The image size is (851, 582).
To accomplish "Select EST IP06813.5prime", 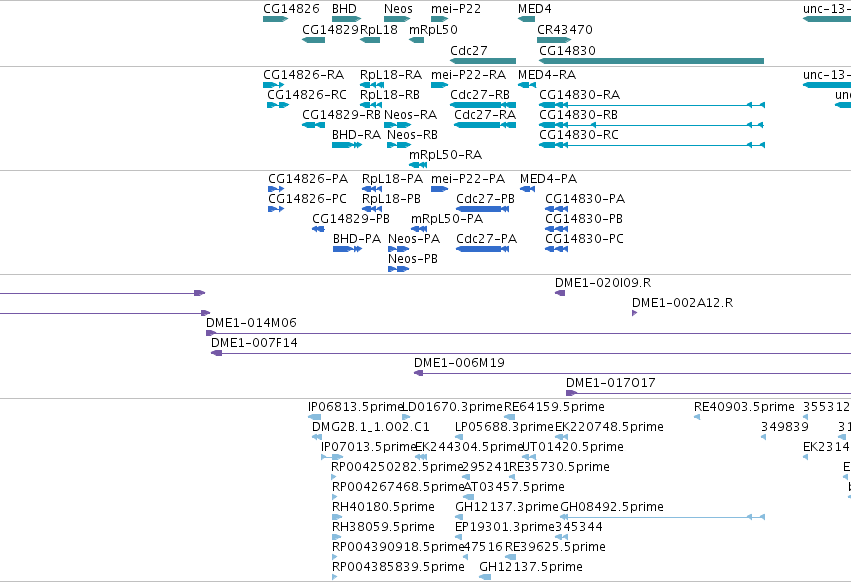I will (355, 407).
